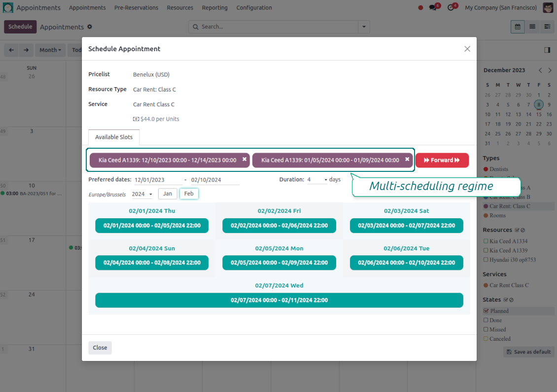Expand the search options dropdown arrow
The width and height of the screenshot is (557, 392).
[364, 27]
